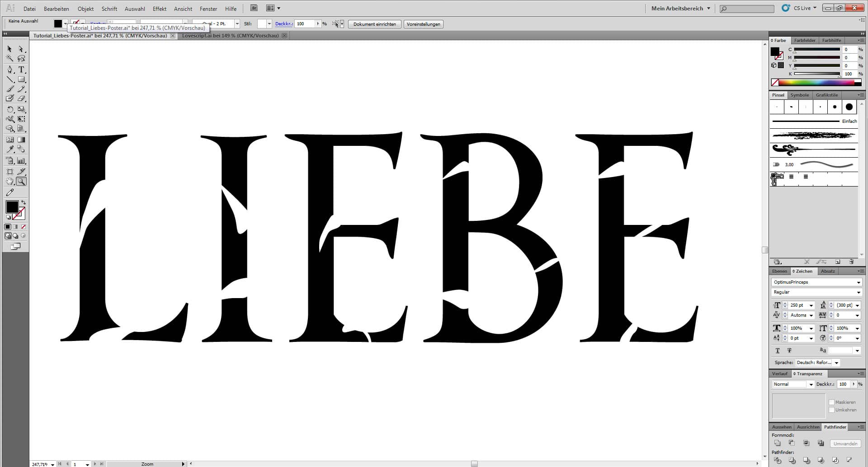Screen dimensions: 868x467
Task: Open the Normal blend mode dropdown
Action: (x=811, y=384)
